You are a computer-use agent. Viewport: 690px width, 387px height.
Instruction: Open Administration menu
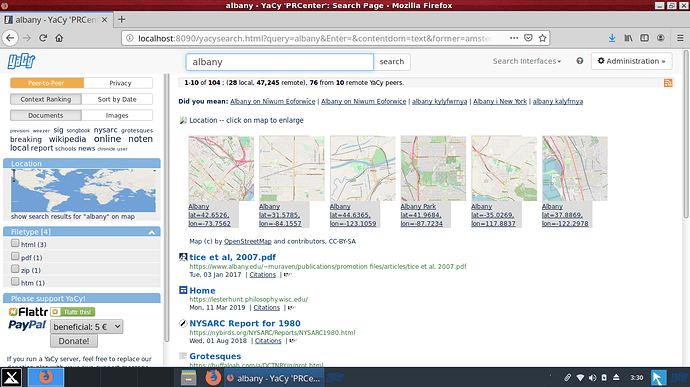pyautogui.click(x=631, y=61)
